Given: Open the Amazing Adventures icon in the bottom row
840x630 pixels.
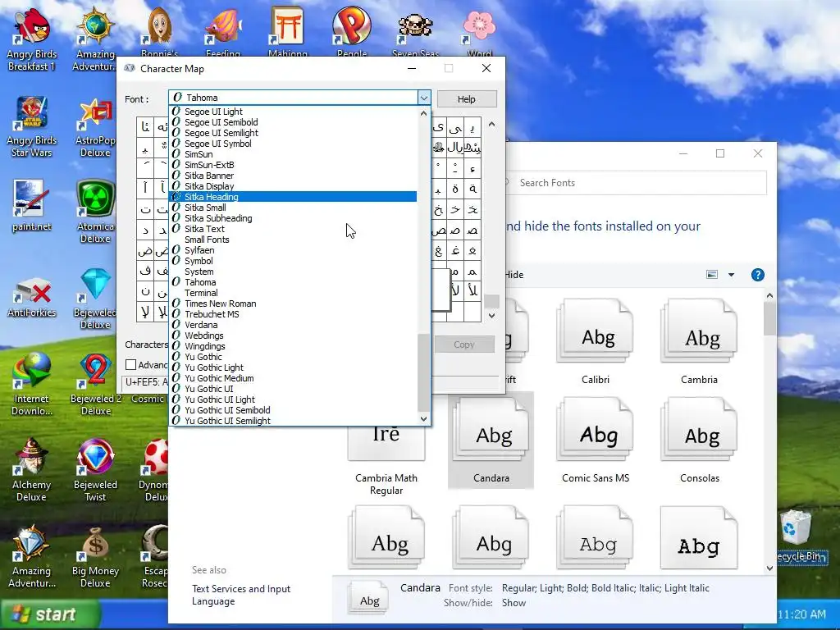Looking at the screenshot, I should 32,557.
